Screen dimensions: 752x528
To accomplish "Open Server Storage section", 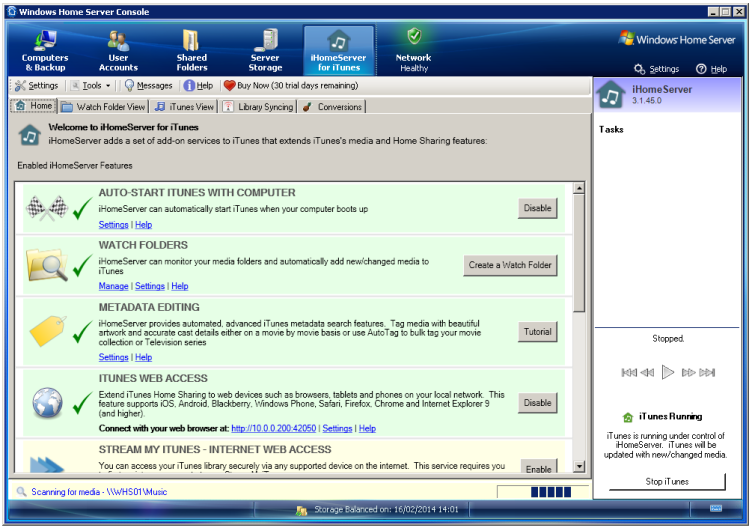I will click(x=265, y=50).
